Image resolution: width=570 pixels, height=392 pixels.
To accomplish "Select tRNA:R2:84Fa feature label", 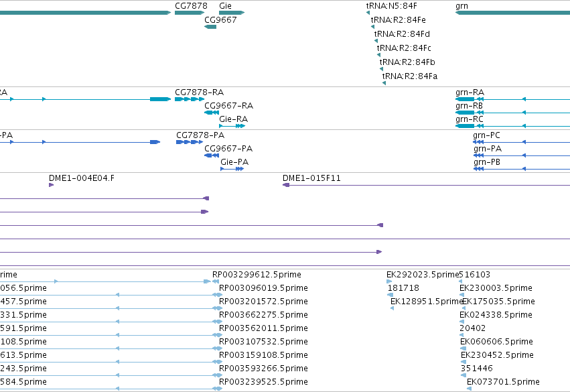I will (x=410, y=76).
